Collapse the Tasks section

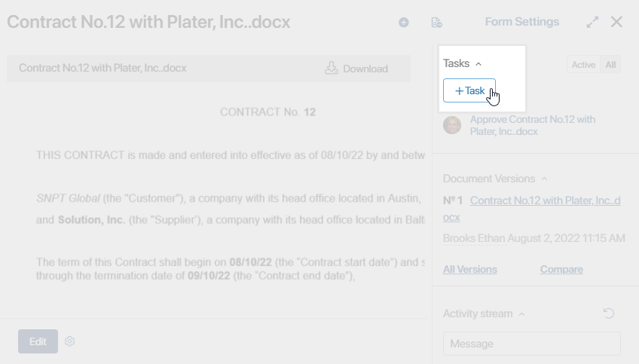(x=478, y=64)
